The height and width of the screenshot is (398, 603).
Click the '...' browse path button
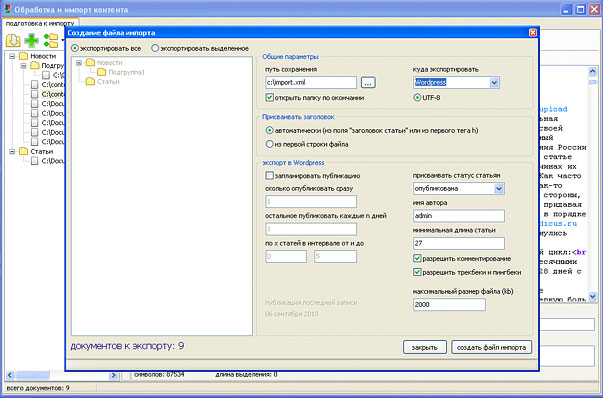(368, 82)
